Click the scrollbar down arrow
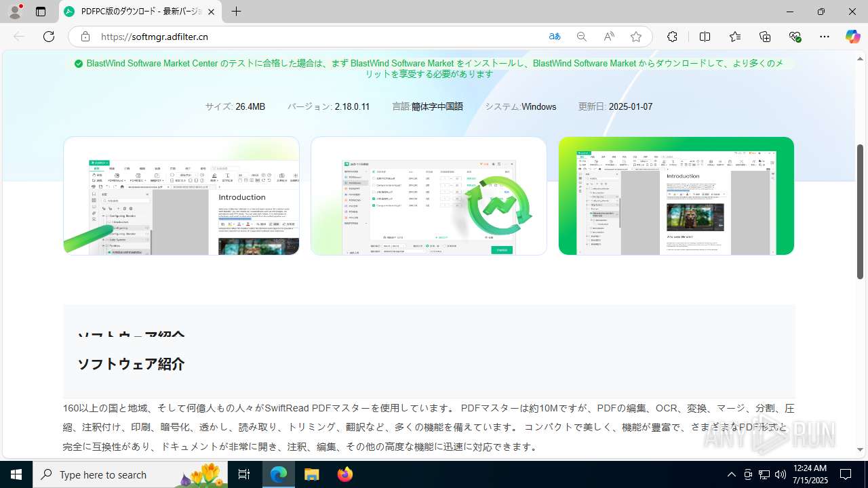Image resolution: width=868 pixels, height=488 pixels. (x=860, y=449)
